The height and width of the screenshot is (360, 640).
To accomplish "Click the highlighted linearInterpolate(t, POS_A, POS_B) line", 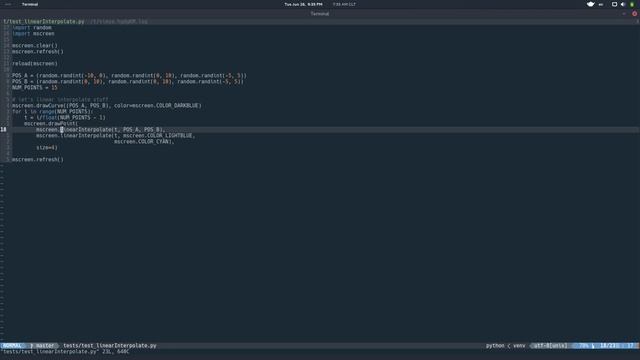I will (x=100, y=129).
